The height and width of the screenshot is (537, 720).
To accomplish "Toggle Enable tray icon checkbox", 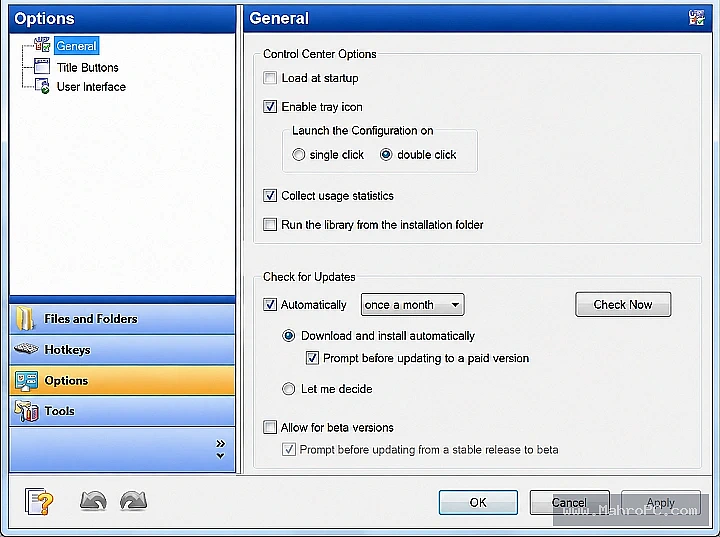I will 270,107.
